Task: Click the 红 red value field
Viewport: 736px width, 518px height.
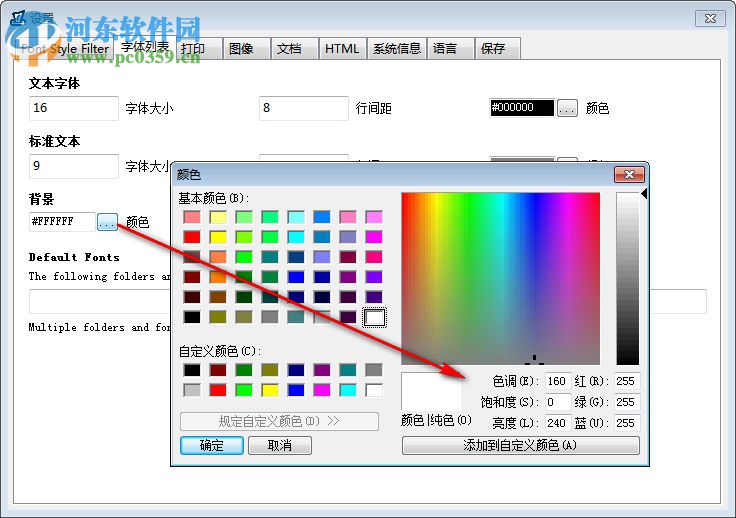Action: point(627,381)
